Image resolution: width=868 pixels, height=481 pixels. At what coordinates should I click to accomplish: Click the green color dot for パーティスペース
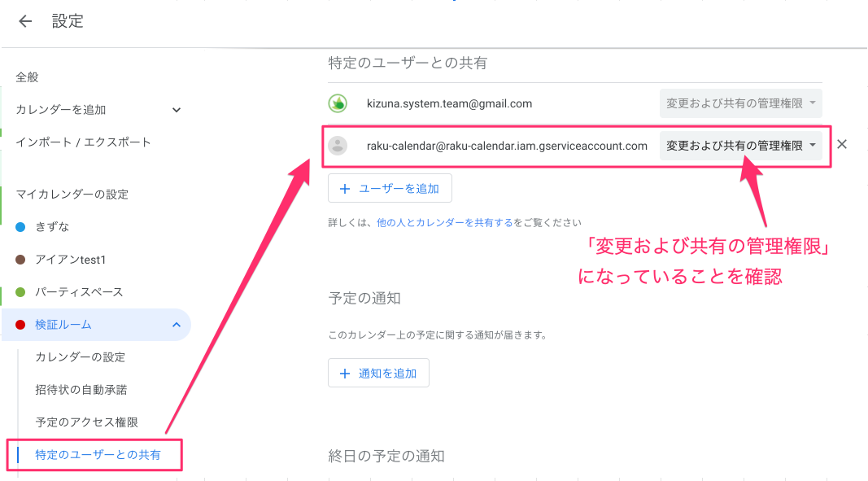tap(20, 292)
